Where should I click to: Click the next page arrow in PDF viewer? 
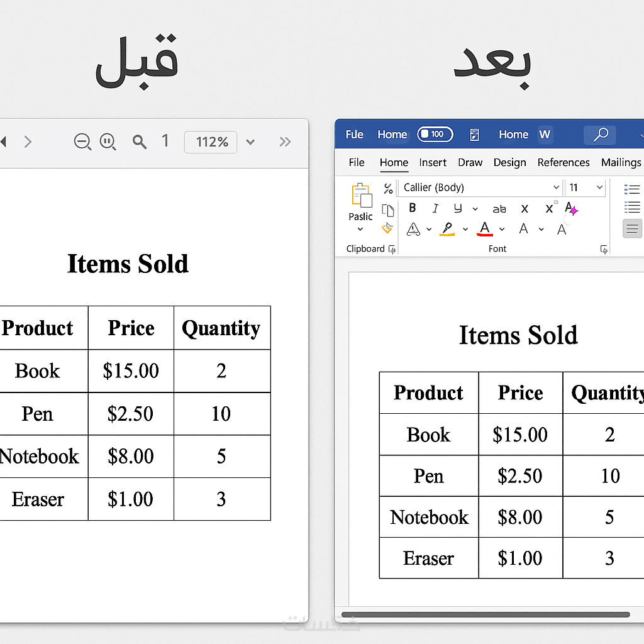28,142
